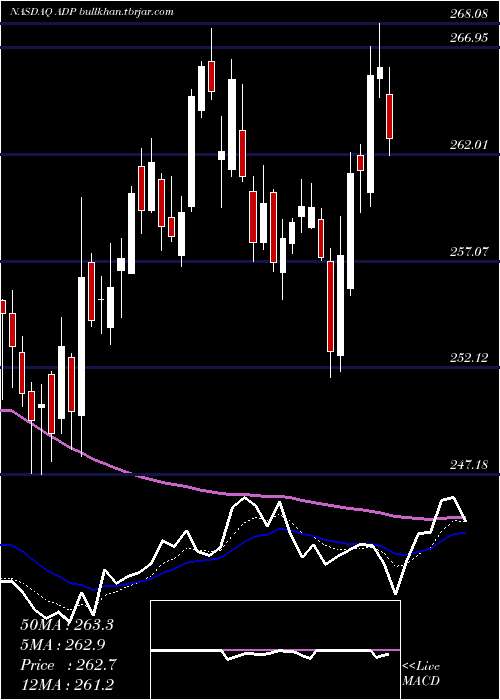
Task: Select the 268.08 price level label
Action: click(468, 14)
